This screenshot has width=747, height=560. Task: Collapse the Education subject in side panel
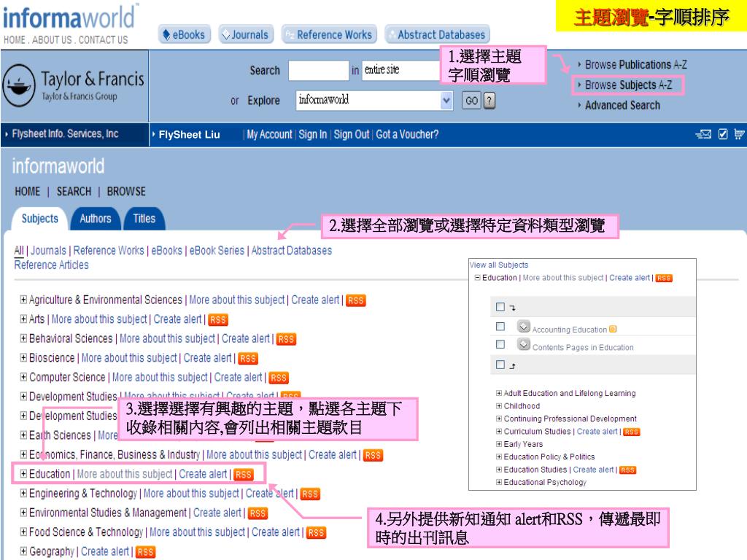coord(477,278)
